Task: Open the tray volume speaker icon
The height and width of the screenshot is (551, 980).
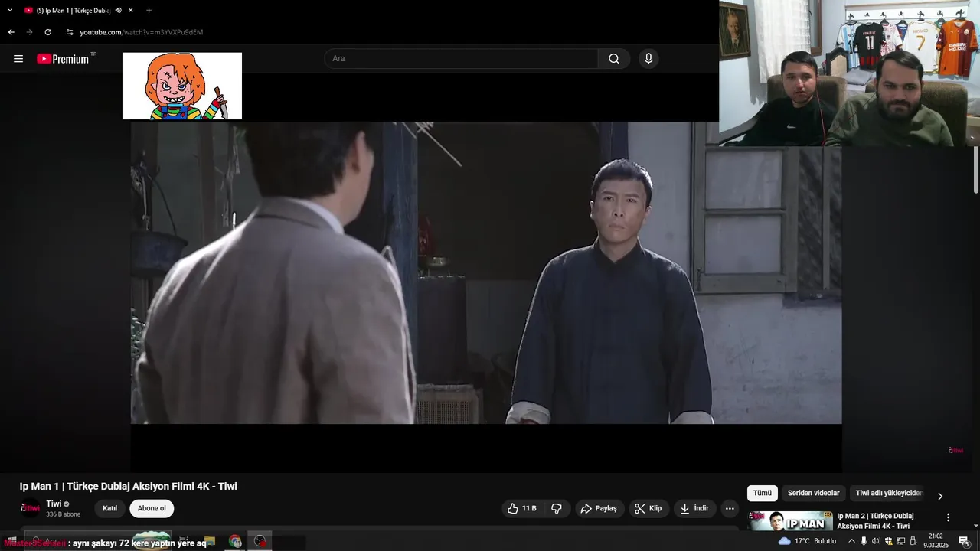Action: coord(876,541)
